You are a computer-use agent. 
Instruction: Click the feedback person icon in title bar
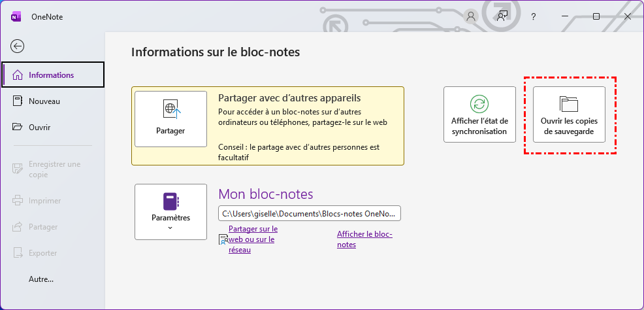[x=502, y=16]
